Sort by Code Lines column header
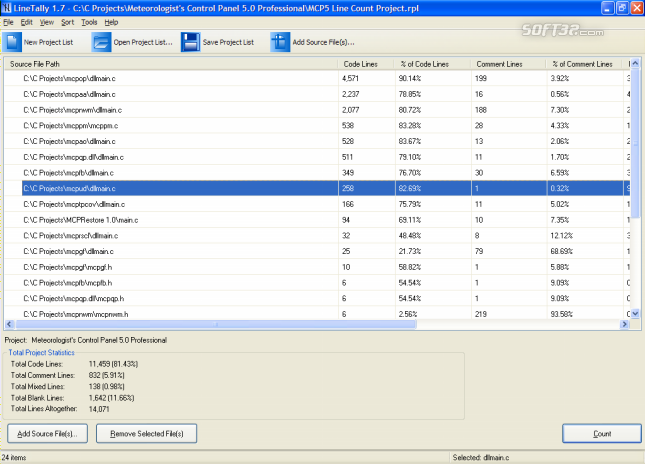This screenshot has height=464, width=645. 367,64
